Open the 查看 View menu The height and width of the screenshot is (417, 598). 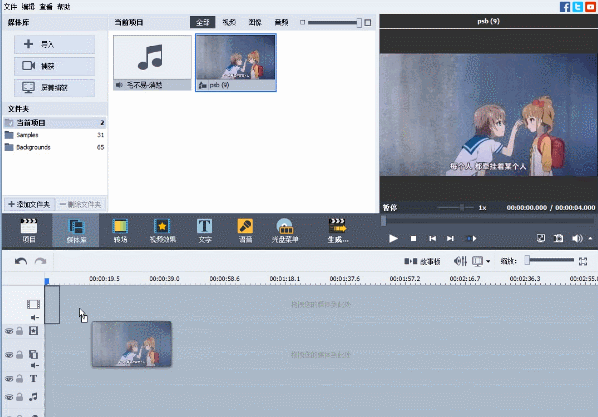tap(46, 6)
